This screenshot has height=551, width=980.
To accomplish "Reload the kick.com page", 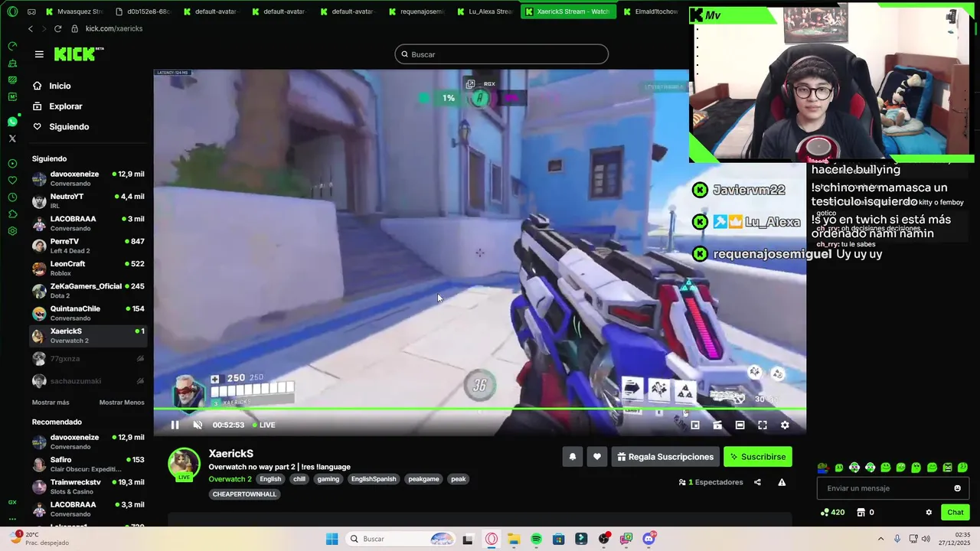I will [x=57, y=28].
